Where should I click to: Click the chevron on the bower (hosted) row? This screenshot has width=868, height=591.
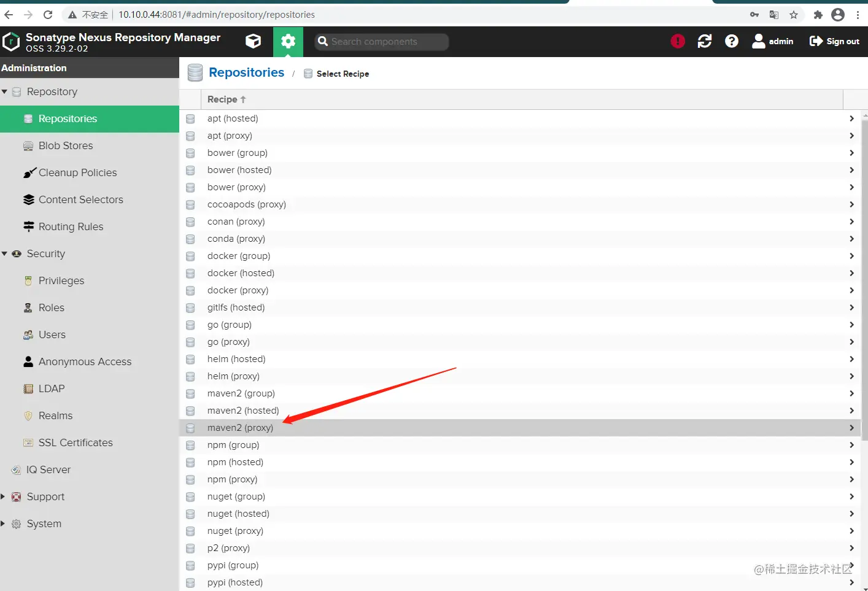tap(851, 170)
